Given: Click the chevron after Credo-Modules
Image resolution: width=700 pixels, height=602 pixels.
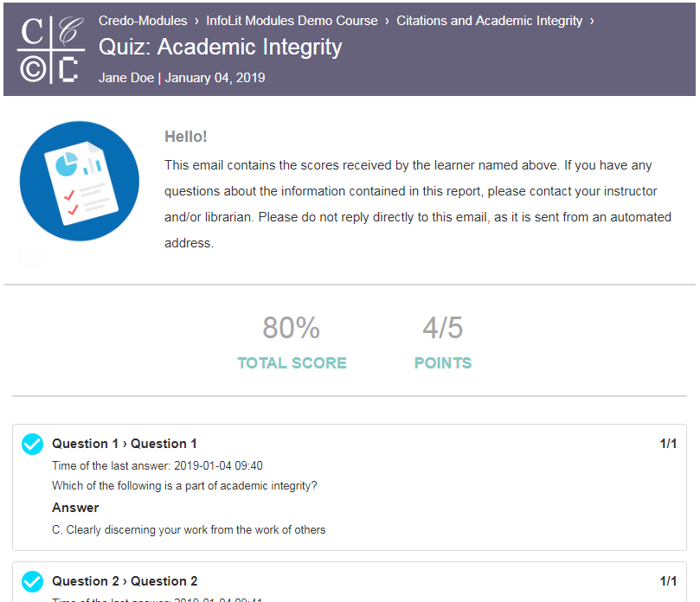Looking at the screenshot, I should 196,21.
